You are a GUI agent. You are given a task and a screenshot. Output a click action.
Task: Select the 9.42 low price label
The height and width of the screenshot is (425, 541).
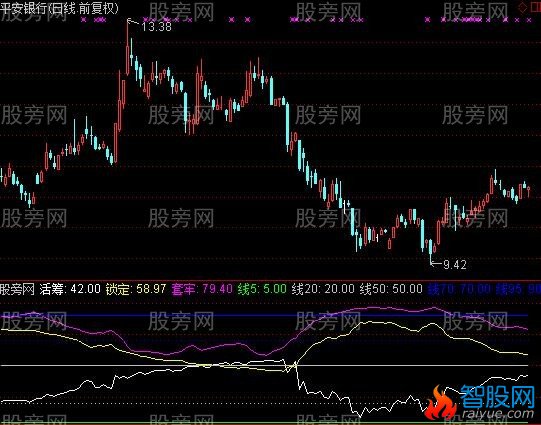click(x=455, y=265)
